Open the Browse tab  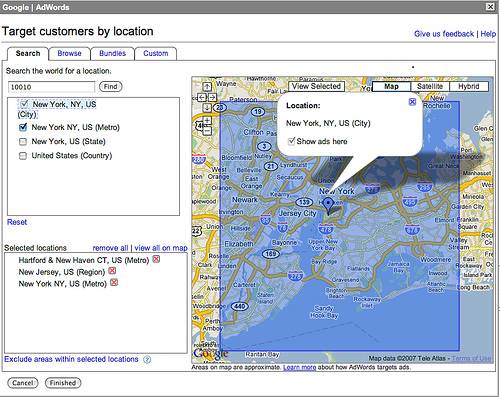69,53
